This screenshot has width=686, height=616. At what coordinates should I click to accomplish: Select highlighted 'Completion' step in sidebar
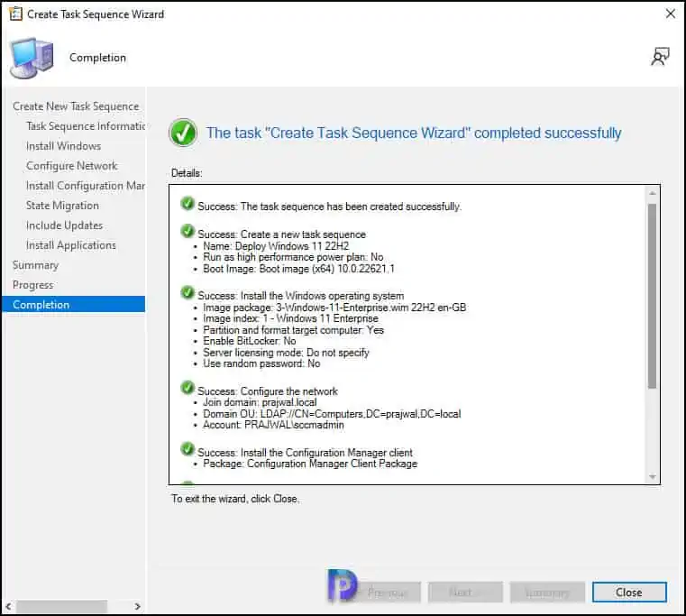coord(74,304)
